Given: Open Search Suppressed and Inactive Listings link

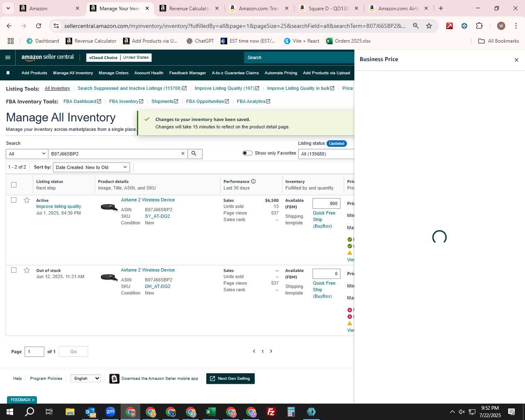Looking at the screenshot, I should coord(132,88).
